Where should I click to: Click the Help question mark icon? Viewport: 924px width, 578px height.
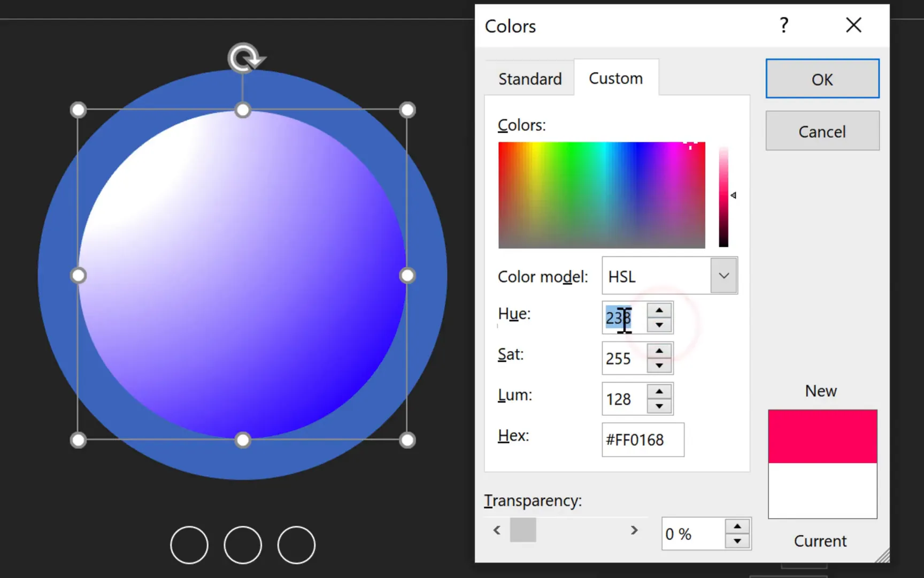coord(784,25)
